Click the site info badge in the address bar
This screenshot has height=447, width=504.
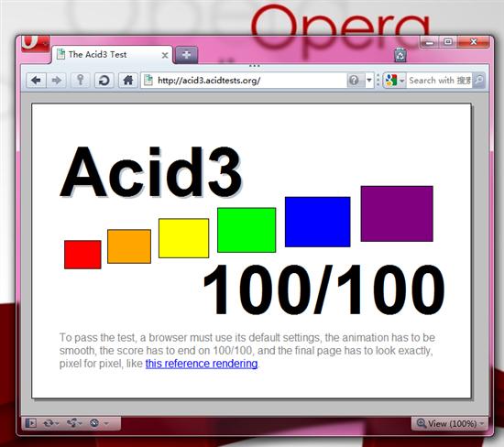[354, 80]
